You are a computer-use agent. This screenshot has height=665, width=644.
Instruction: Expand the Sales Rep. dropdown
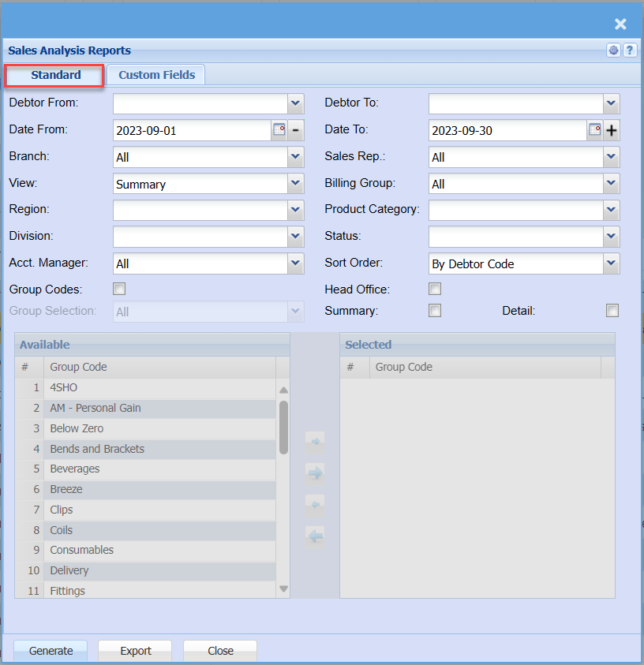[612, 157]
